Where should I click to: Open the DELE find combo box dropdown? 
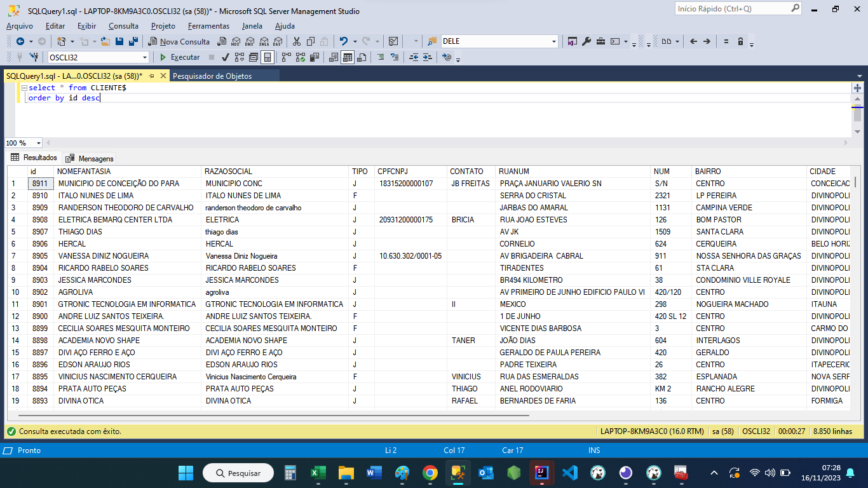tap(553, 41)
